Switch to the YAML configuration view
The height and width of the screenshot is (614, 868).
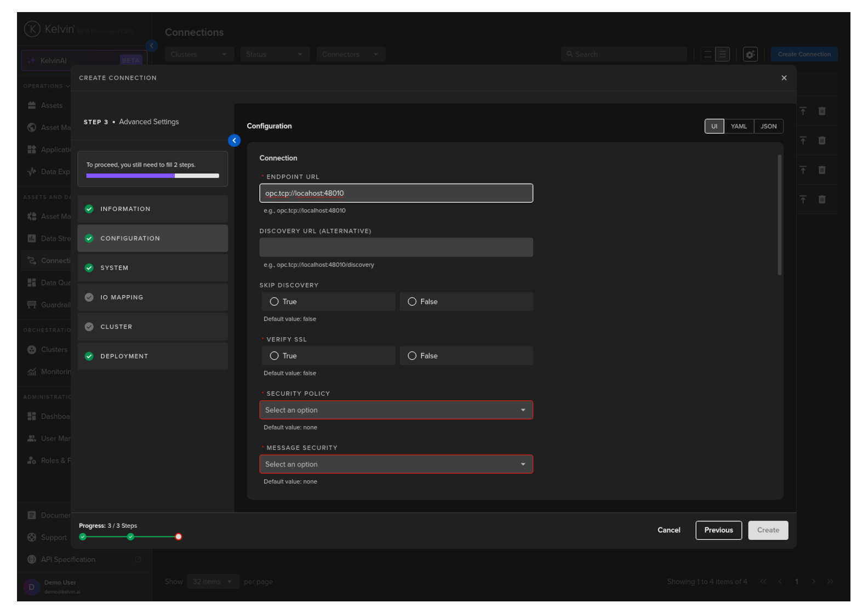tap(738, 126)
